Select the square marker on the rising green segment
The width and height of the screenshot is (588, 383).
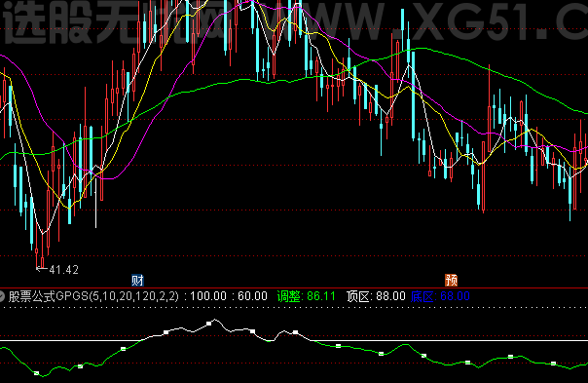tap(124, 349)
